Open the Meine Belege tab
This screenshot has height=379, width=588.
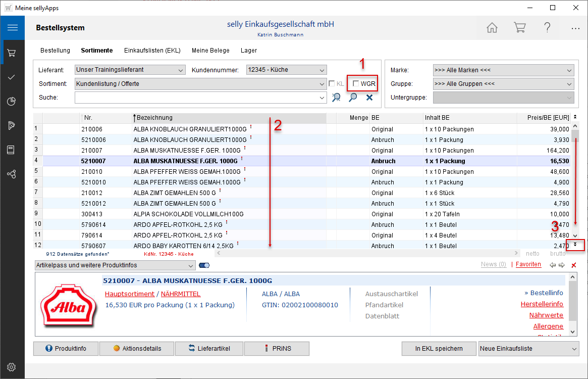[210, 51]
